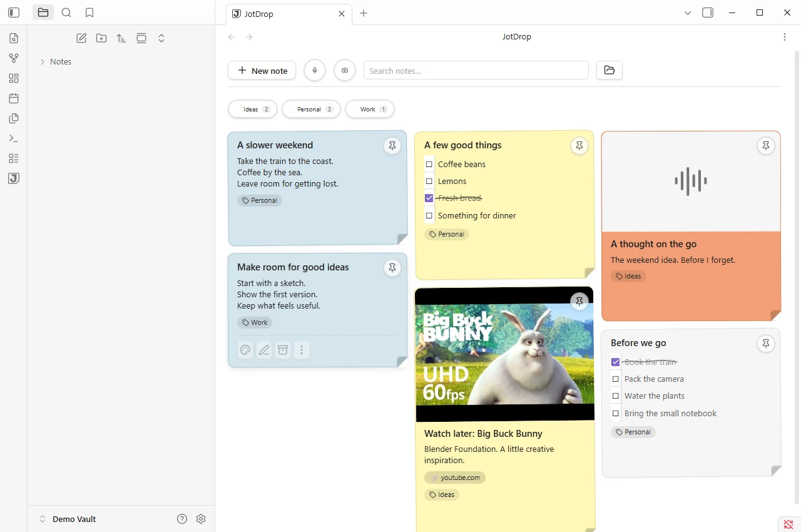
Task: Click the camera capture button
Action: click(345, 70)
